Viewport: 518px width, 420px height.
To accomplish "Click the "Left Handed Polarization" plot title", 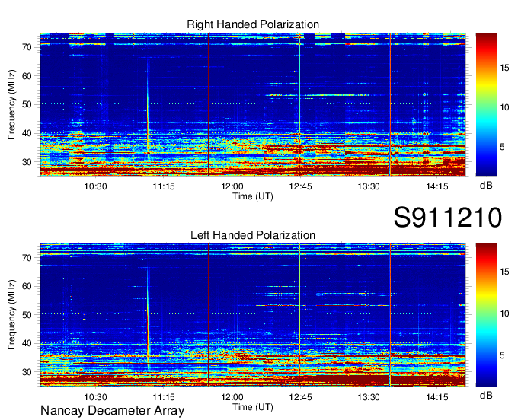I will coord(253,235).
